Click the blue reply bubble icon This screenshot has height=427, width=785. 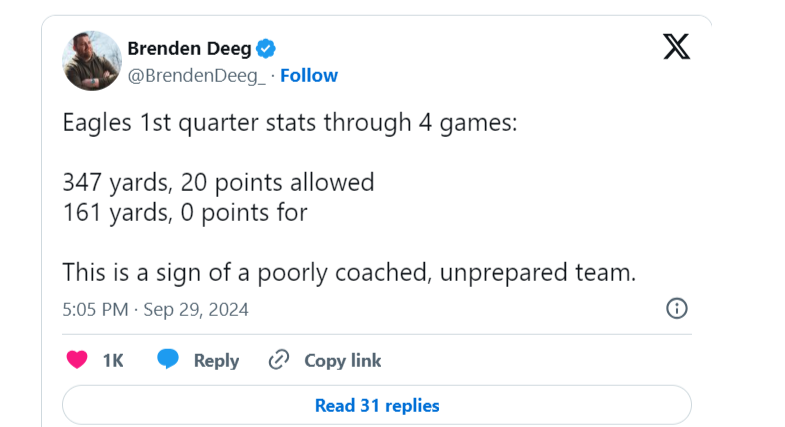[168, 360]
